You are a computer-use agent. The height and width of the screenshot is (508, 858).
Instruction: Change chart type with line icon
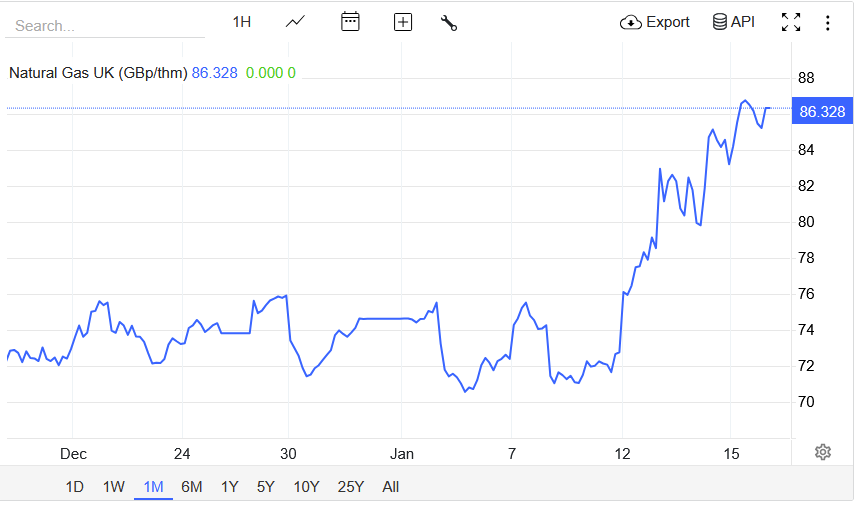point(295,22)
